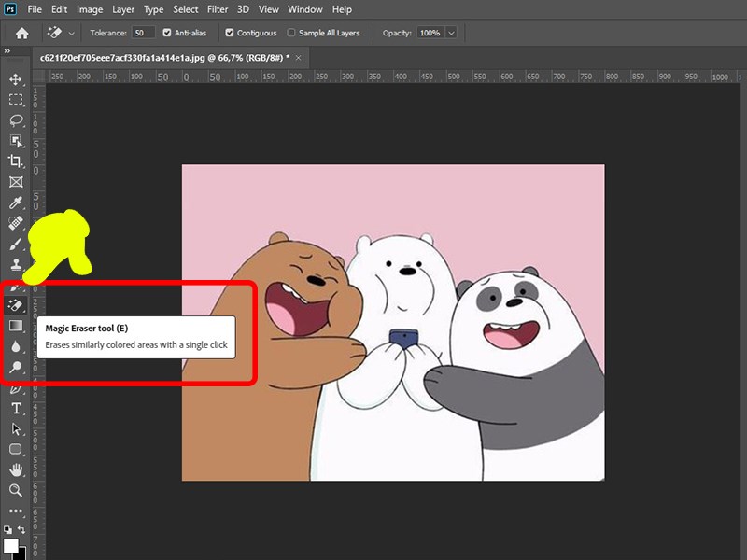The image size is (747, 560).
Task: Open the Filter menu
Action: click(x=218, y=9)
